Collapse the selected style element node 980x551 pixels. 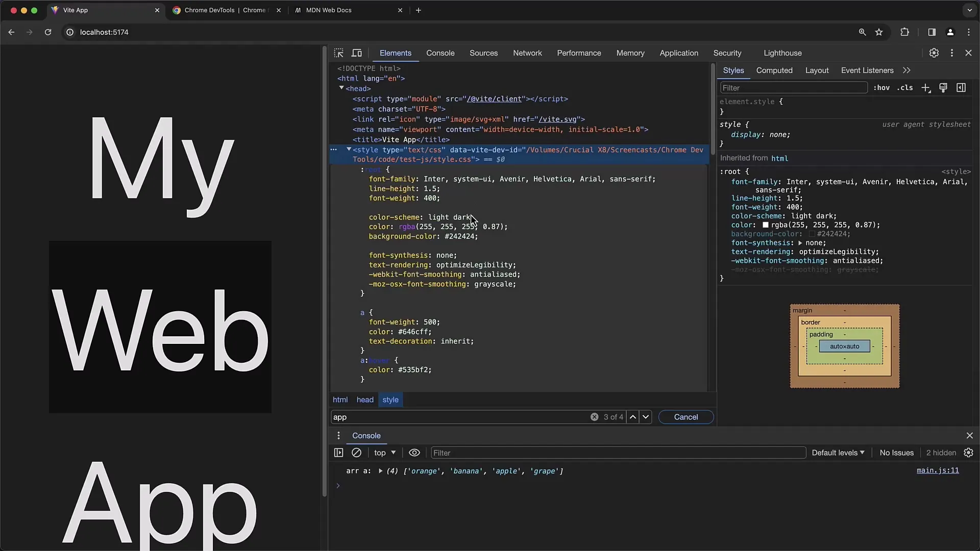[349, 149]
